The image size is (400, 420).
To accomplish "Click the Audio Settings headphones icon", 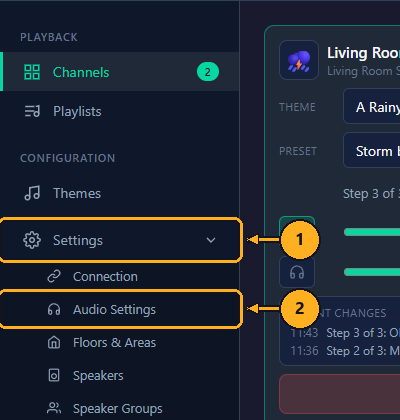I will (54, 309).
